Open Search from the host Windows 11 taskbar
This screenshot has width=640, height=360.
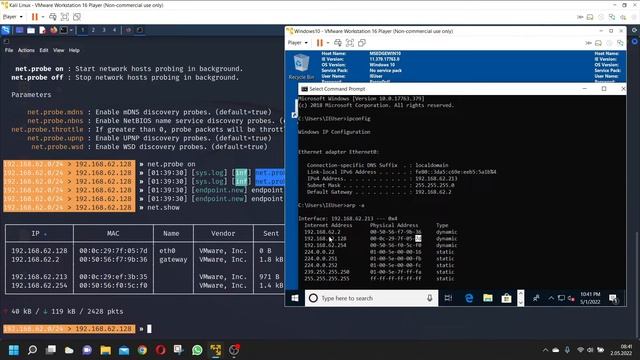(x=32, y=350)
